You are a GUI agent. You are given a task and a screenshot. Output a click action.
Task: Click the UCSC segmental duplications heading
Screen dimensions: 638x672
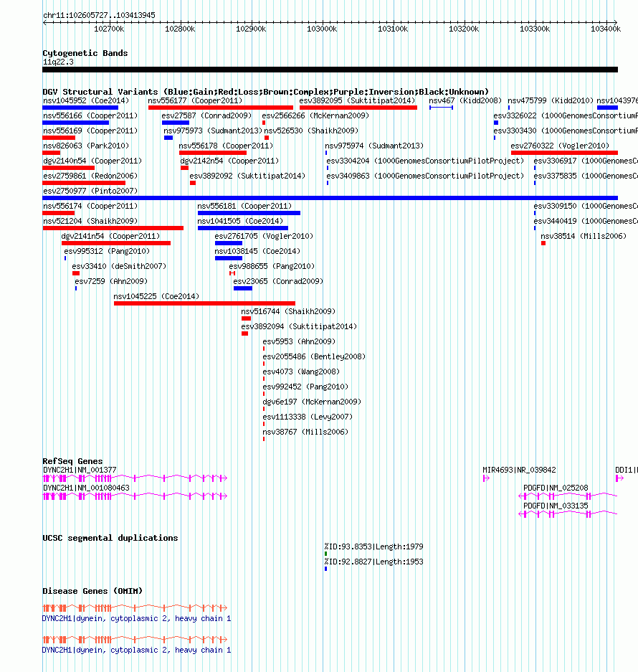[x=110, y=538]
